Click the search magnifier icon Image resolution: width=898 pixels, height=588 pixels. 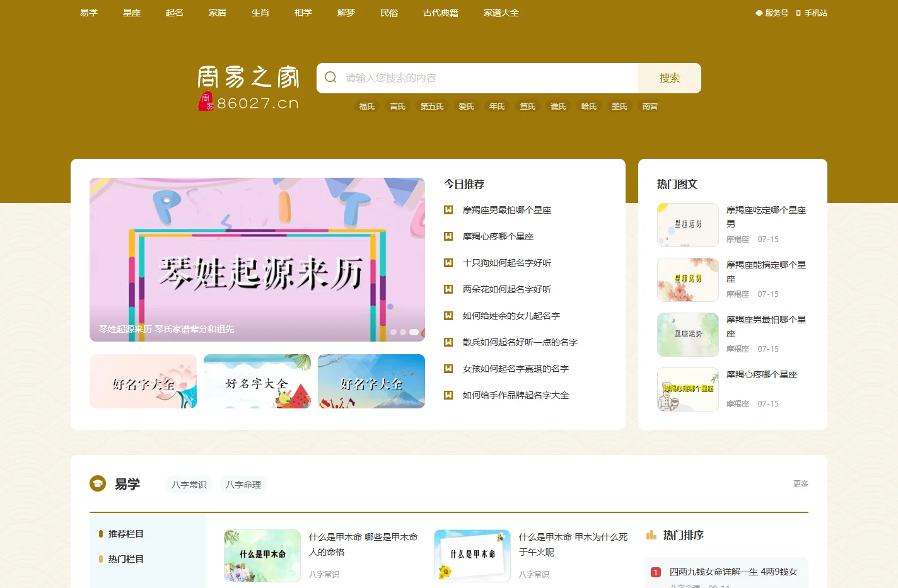point(330,78)
